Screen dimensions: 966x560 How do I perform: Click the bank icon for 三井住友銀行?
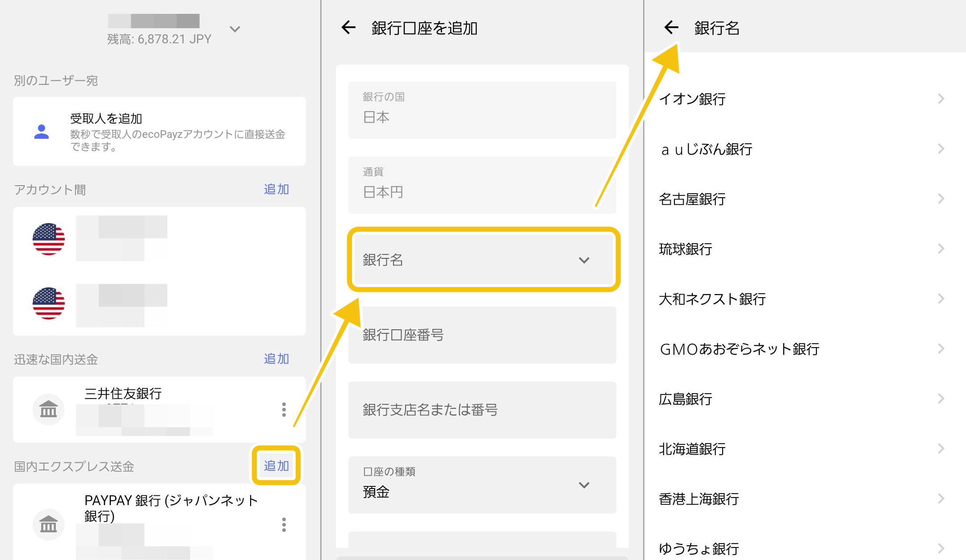(x=49, y=409)
